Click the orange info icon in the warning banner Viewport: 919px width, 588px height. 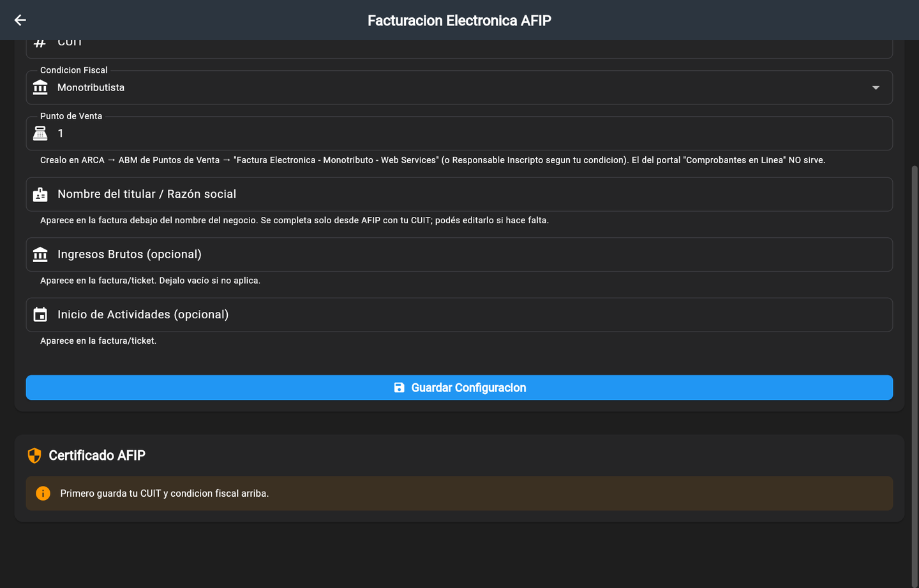pos(43,494)
